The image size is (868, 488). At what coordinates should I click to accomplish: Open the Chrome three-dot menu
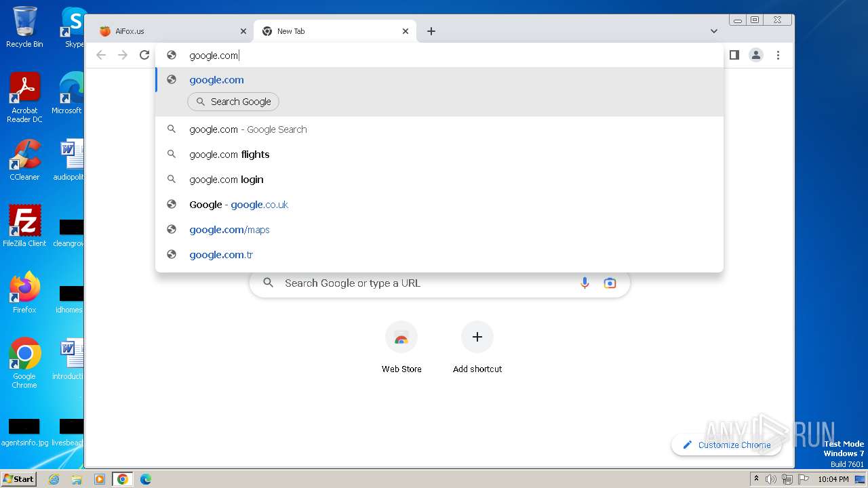click(x=778, y=55)
